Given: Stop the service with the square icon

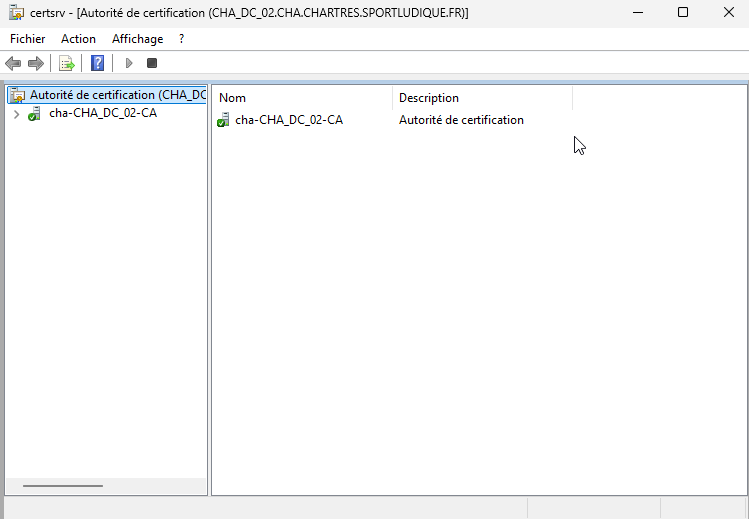Looking at the screenshot, I should point(152,63).
